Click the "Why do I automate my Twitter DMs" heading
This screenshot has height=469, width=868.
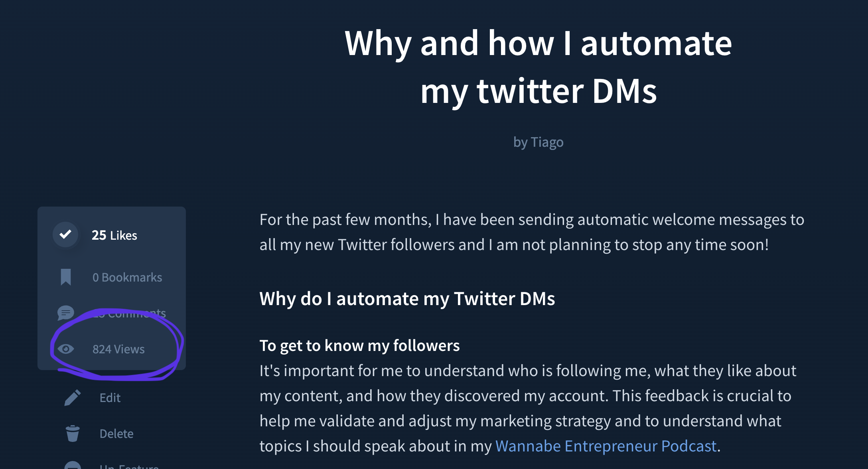407,299
